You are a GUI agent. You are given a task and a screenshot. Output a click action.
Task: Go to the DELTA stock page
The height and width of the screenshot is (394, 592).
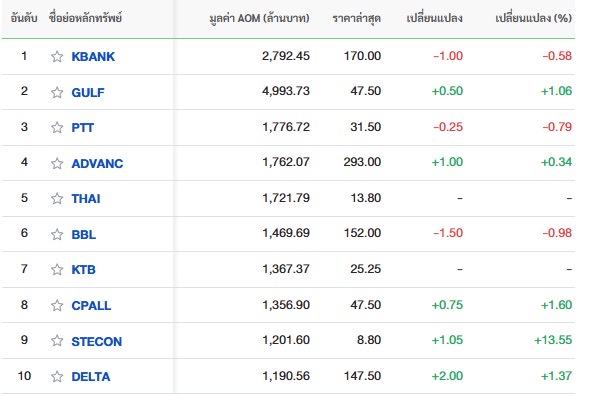coord(91,377)
